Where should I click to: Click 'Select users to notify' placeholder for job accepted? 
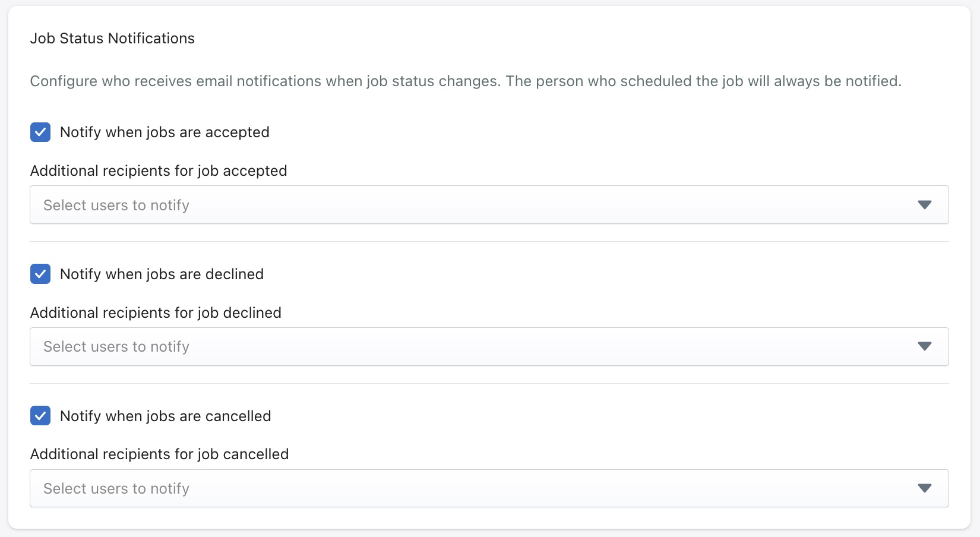pos(116,205)
